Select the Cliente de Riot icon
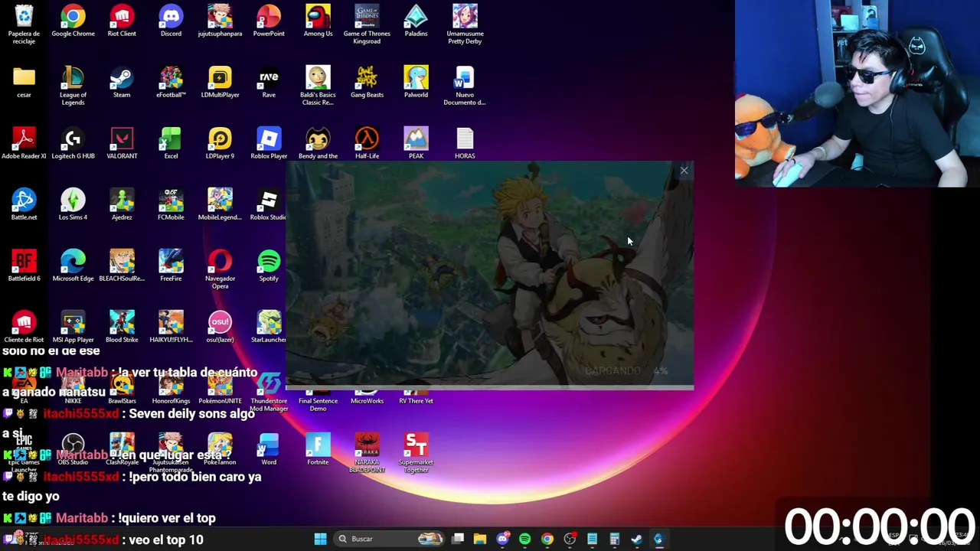The width and height of the screenshot is (980, 551). click(24, 327)
